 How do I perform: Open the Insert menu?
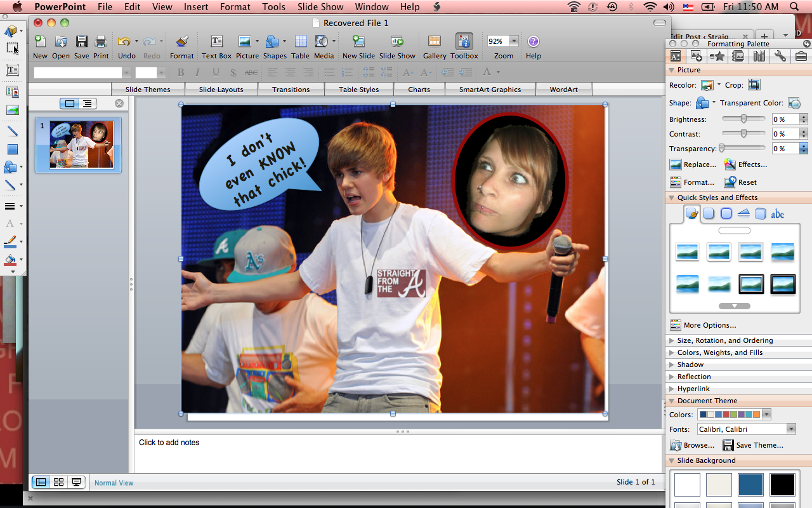pos(196,7)
